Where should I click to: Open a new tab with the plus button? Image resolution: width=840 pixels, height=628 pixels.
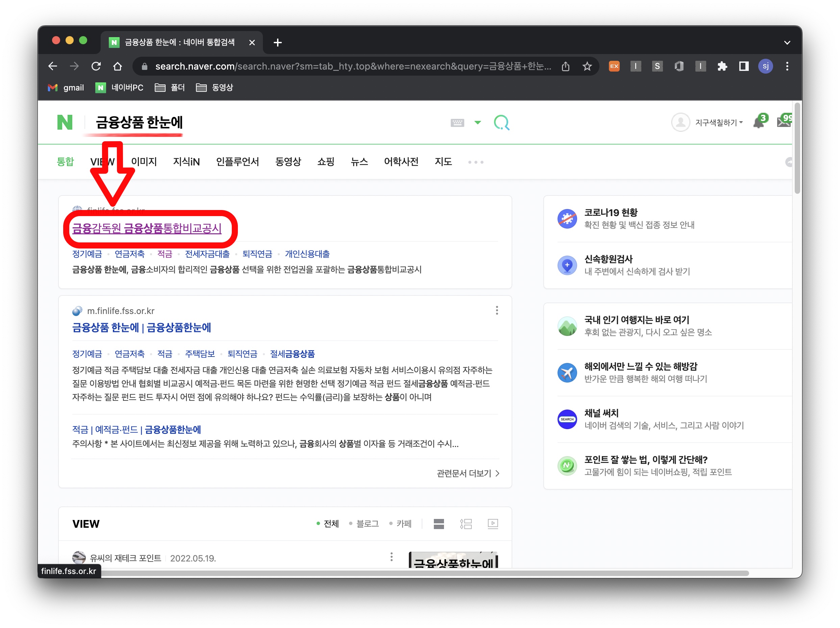coord(278,43)
